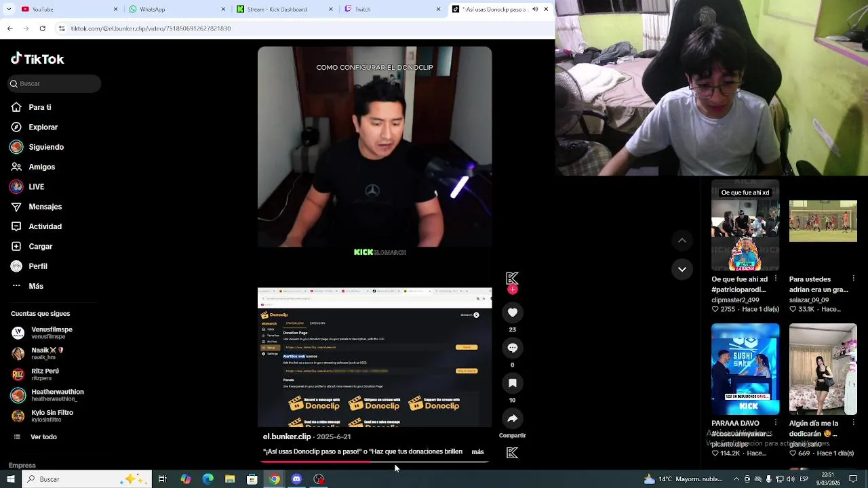The width and height of the screenshot is (868, 488).
Task: Show hidden tray icons chevron
Action: point(736,479)
